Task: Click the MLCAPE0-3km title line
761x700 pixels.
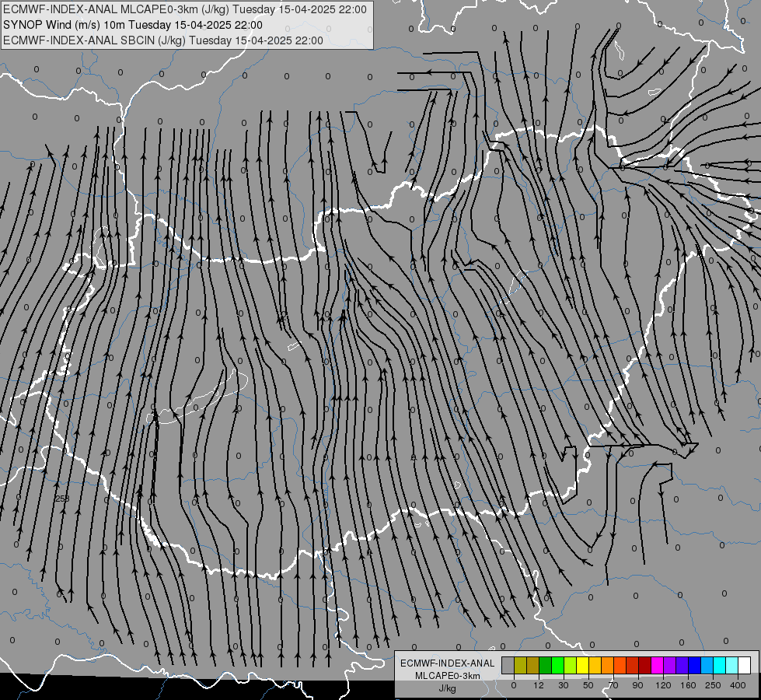Action: 185,9
